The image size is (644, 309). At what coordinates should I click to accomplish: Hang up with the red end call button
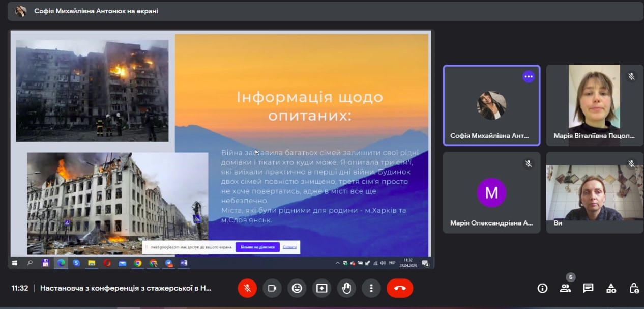click(x=400, y=288)
